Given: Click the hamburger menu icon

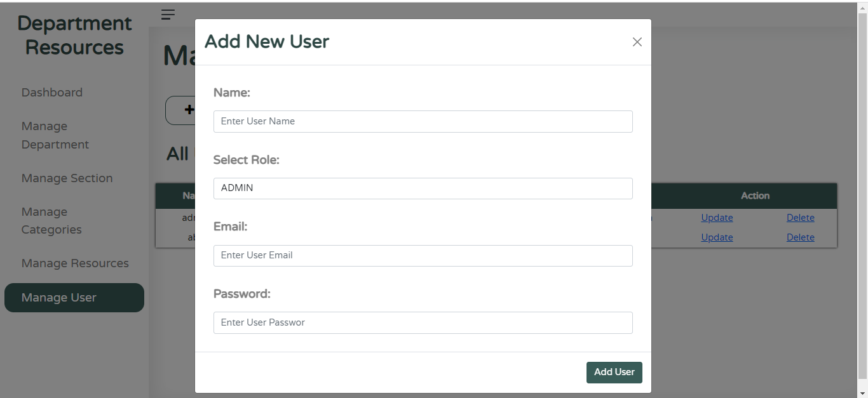Looking at the screenshot, I should [x=168, y=15].
